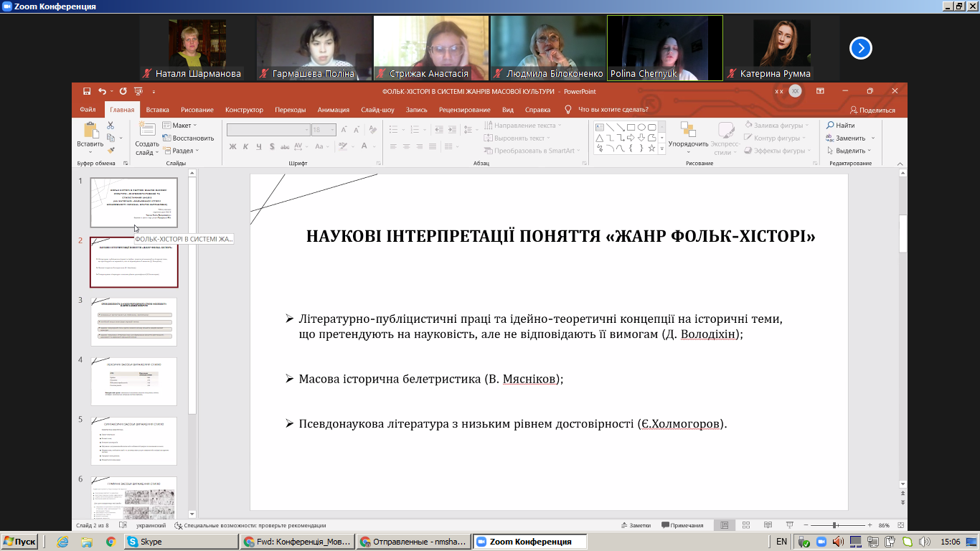Start slideshow from beginning in Quick Access Toolbar
The width and height of the screenshot is (980, 551).
pos(138,91)
